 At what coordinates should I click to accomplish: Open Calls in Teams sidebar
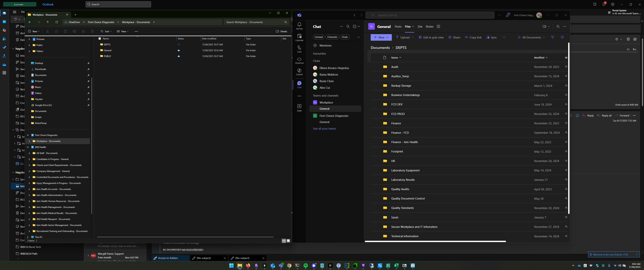[299, 49]
